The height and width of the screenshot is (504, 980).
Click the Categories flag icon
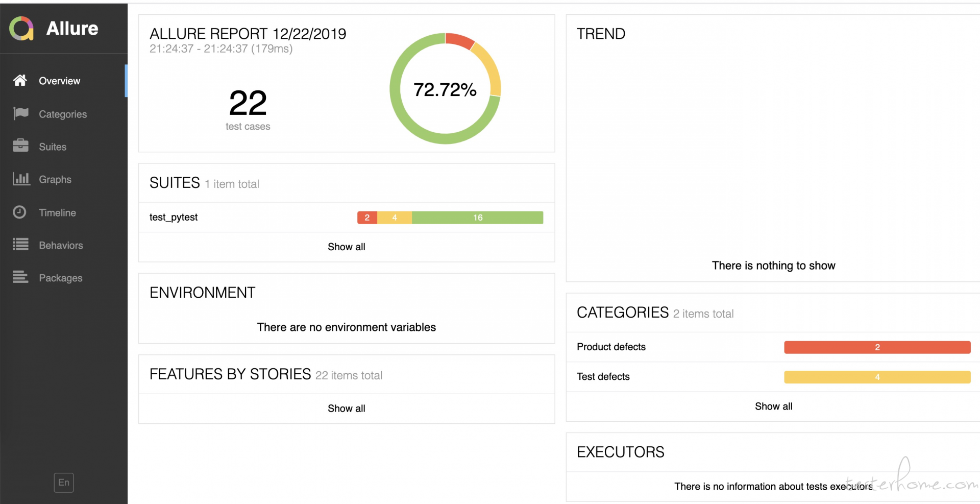tap(20, 113)
